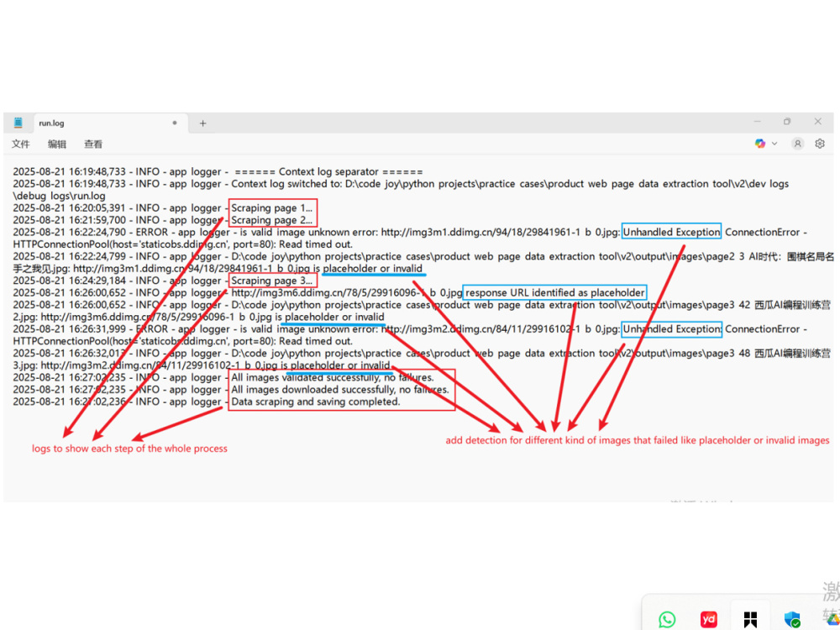Click the '\debug logs\run.log' wrapped line
The width and height of the screenshot is (840, 630).
click(59, 196)
